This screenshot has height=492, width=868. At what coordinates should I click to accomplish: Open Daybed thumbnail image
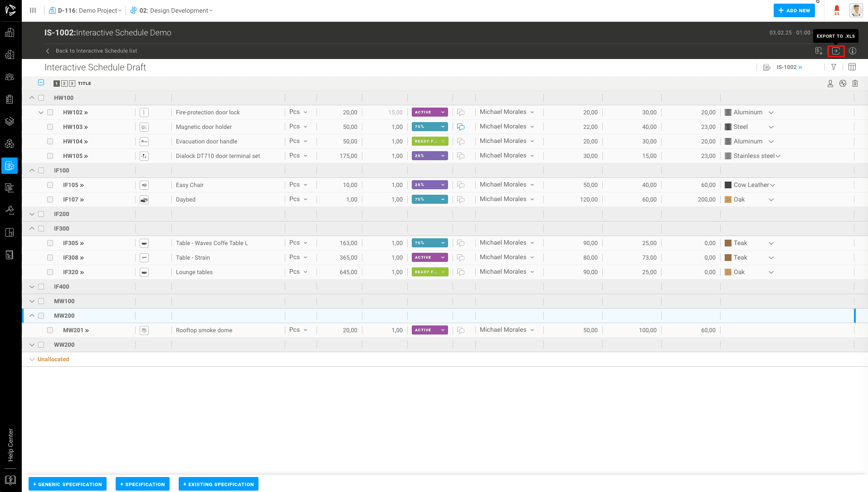click(x=144, y=200)
